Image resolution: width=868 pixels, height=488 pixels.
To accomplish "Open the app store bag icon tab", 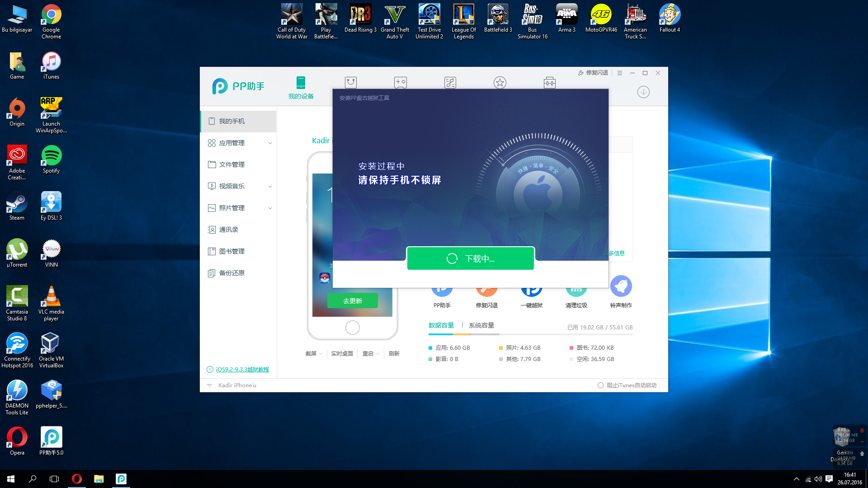I will tap(351, 82).
